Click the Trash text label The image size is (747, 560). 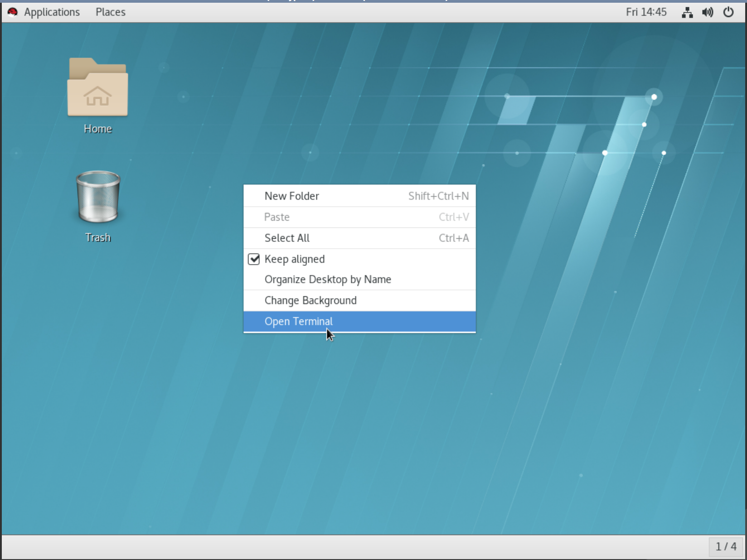(x=98, y=237)
